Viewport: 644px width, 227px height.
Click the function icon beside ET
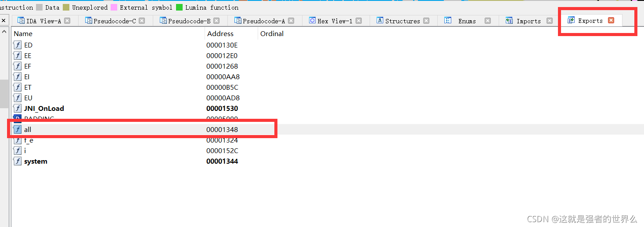(18, 87)
